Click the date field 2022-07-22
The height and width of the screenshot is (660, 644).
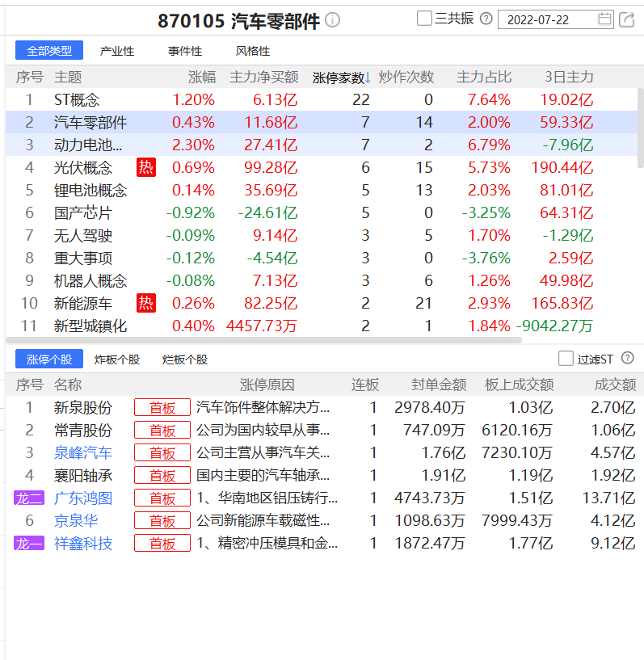(x=556, y=19)
